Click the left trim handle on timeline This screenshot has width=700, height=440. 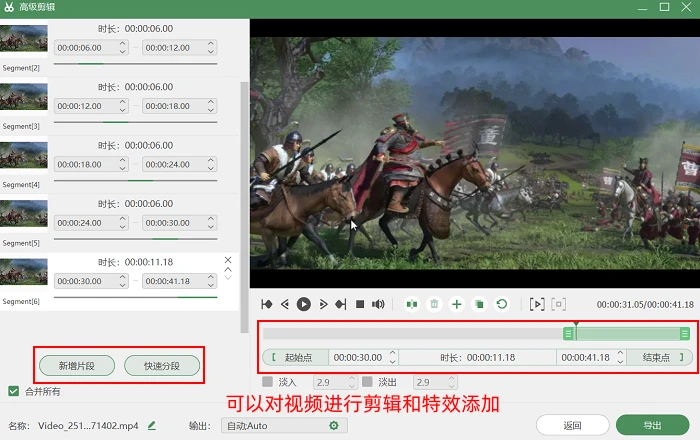point(568,333)
